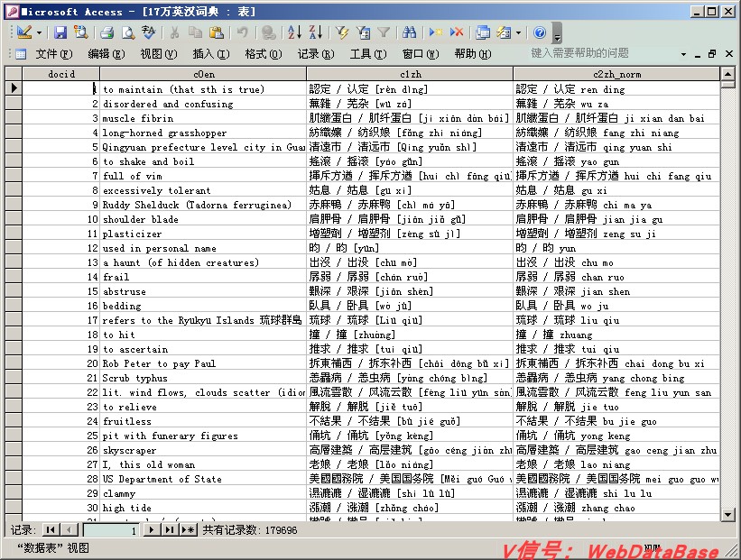Open table control menu icon
Viewport: 741px width, 560px height.
(x=21, y=54)
